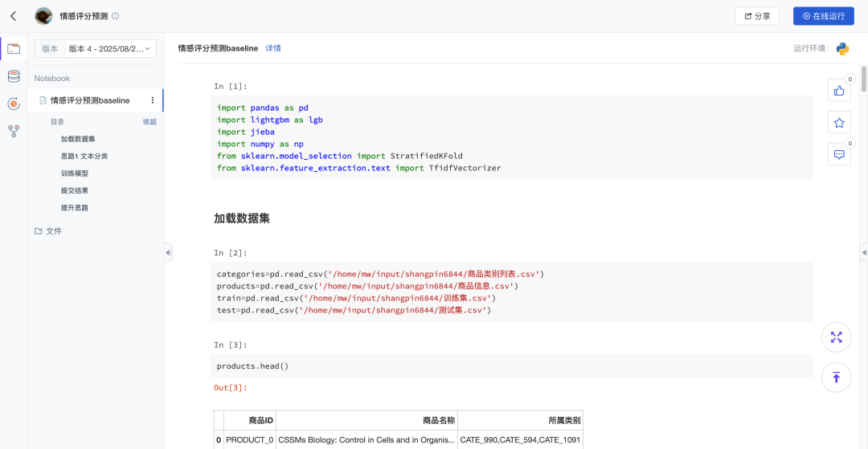
Task: Click the In [1] import code cell
Action: [x=511, y=137]
